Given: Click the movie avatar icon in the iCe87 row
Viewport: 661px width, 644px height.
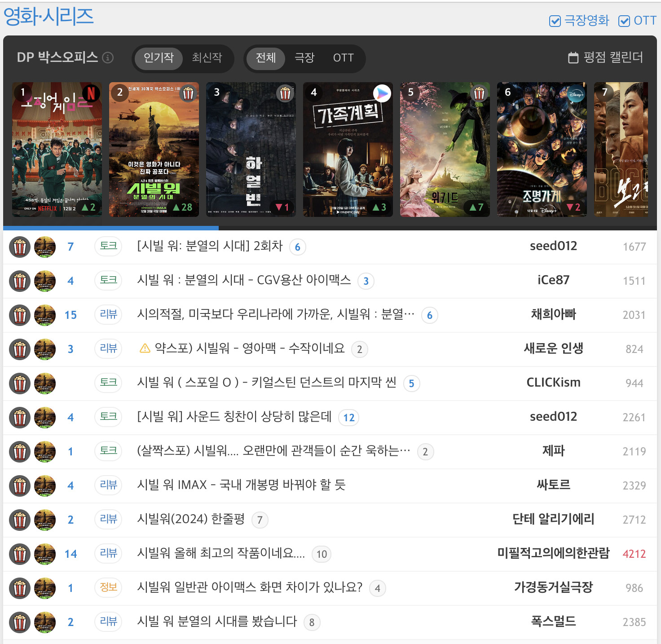Looking at the screenshot, I should [45, 281].
